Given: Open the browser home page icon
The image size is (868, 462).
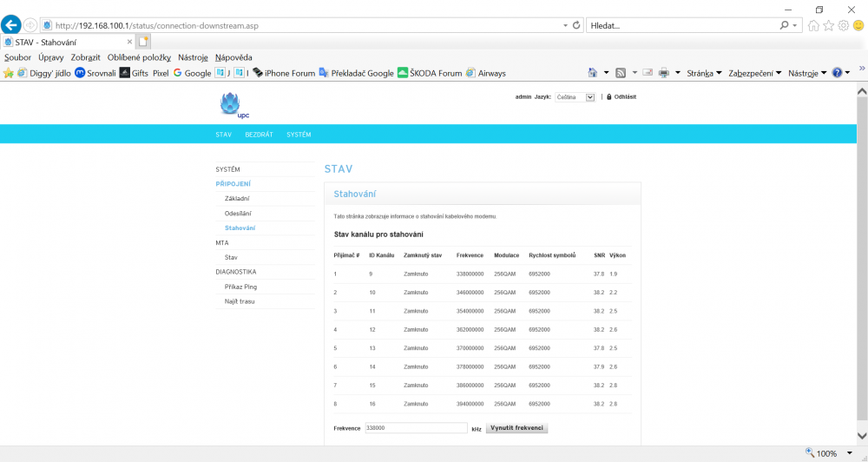Looking at the screenshot, I should click(x=813, y=25).
